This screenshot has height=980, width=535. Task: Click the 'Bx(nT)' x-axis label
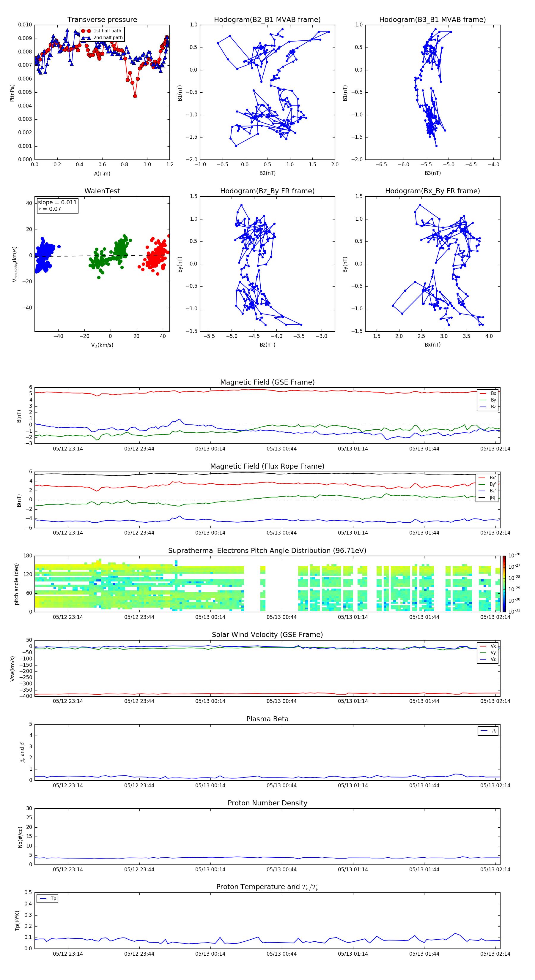pyautogui.click(x=432, y=345)
